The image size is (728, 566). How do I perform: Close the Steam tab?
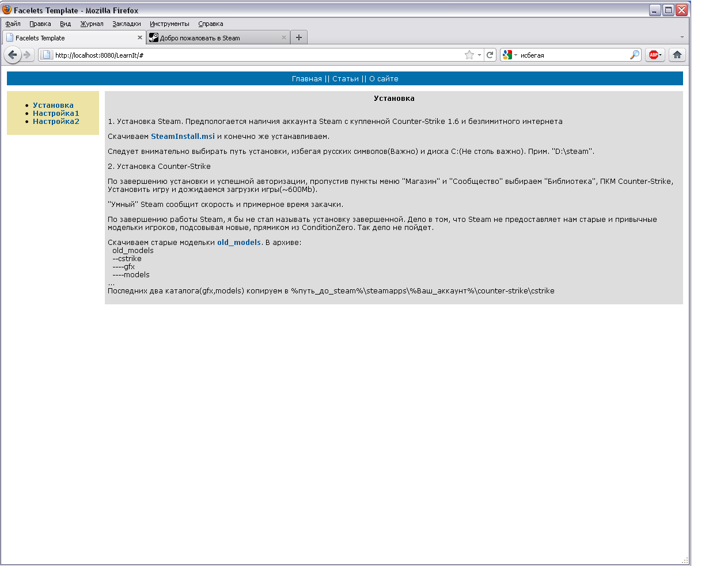pos(284,37)
